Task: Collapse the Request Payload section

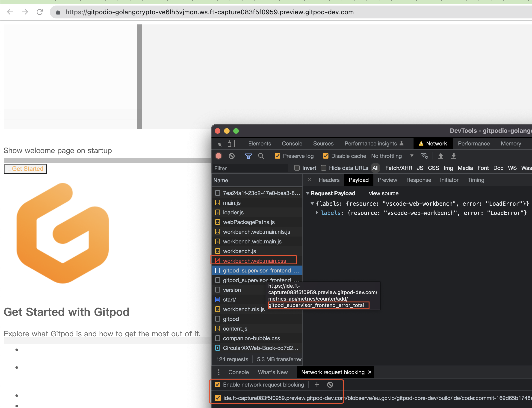Action: point(308,193)
